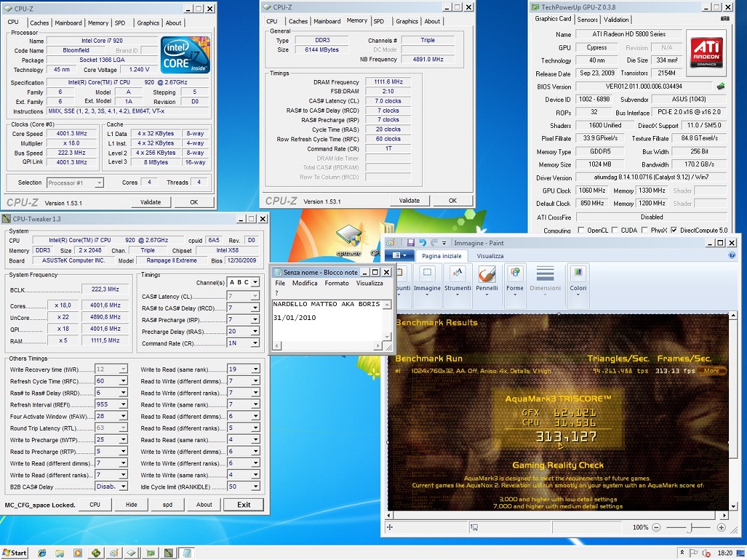Click into the Notepad text area after 31/01/2010

pos(317,317)
